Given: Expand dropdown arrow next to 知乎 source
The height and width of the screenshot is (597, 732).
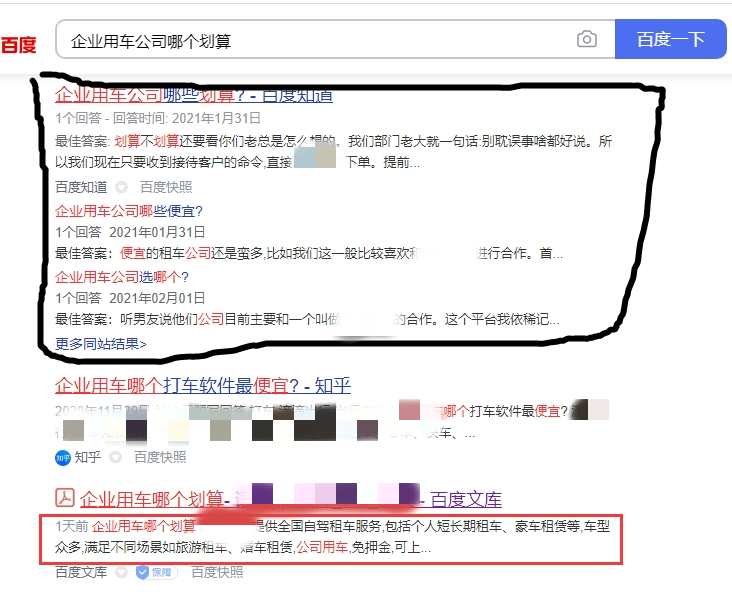Looking at the screenshot, I should [115, 457].
